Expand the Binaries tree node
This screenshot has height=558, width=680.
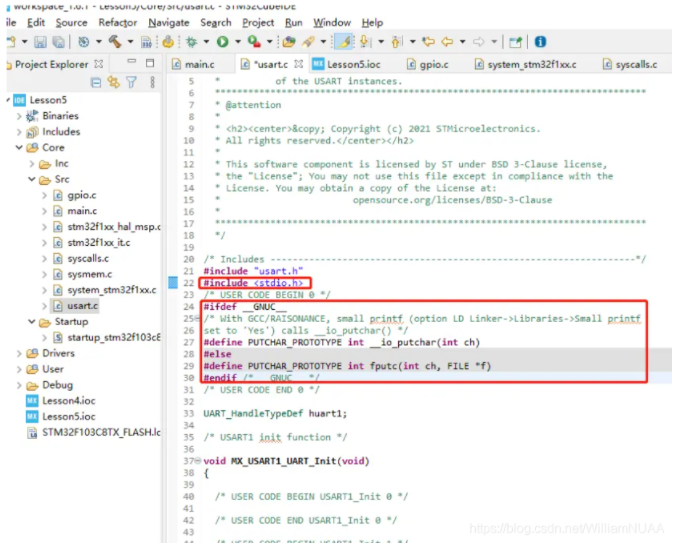click(x=19, y=116)
